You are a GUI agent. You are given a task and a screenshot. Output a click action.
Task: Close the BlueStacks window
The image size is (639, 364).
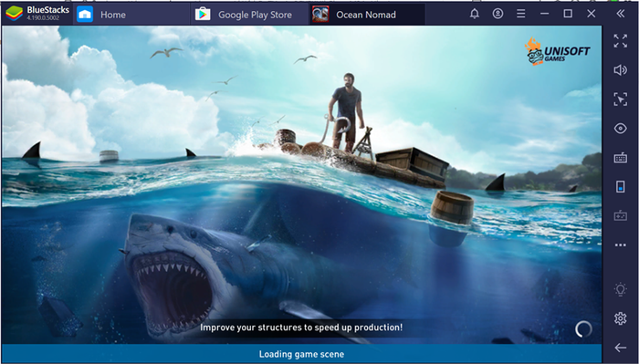[592, 14]
